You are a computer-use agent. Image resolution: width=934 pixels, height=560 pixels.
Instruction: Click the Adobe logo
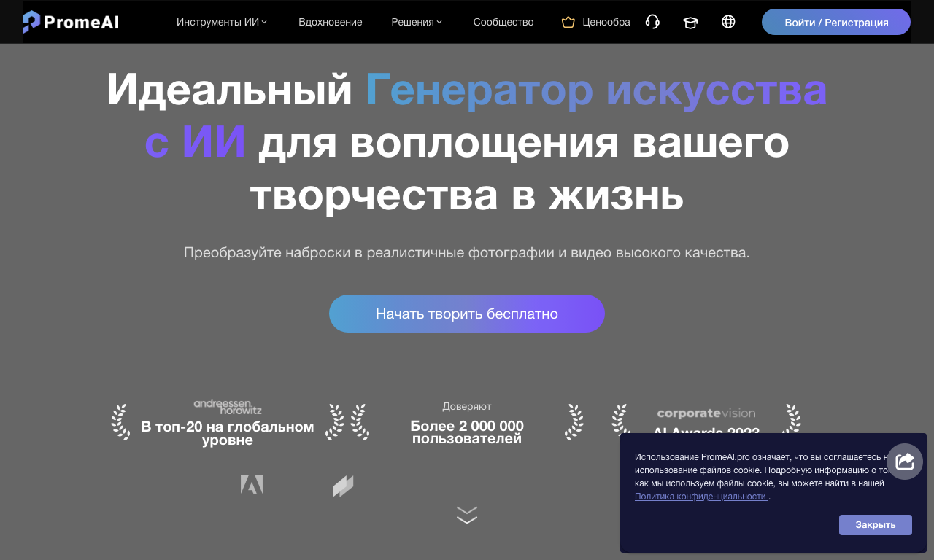[x=252, y=484]
